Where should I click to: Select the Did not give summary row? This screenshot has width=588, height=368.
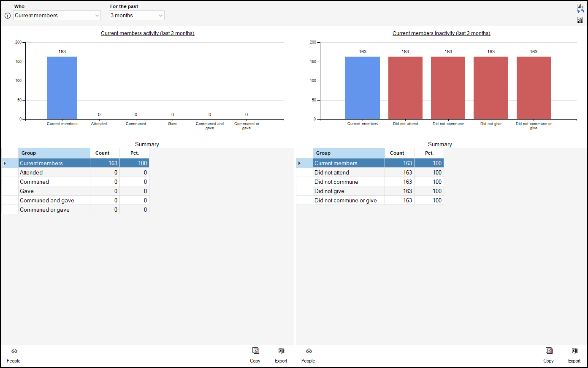[x=348, y=191]
